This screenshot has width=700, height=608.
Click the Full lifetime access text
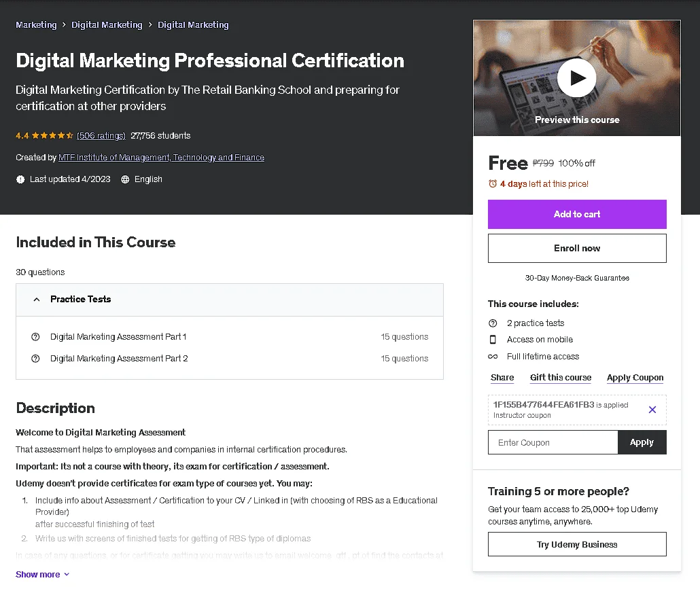point(543,356)
